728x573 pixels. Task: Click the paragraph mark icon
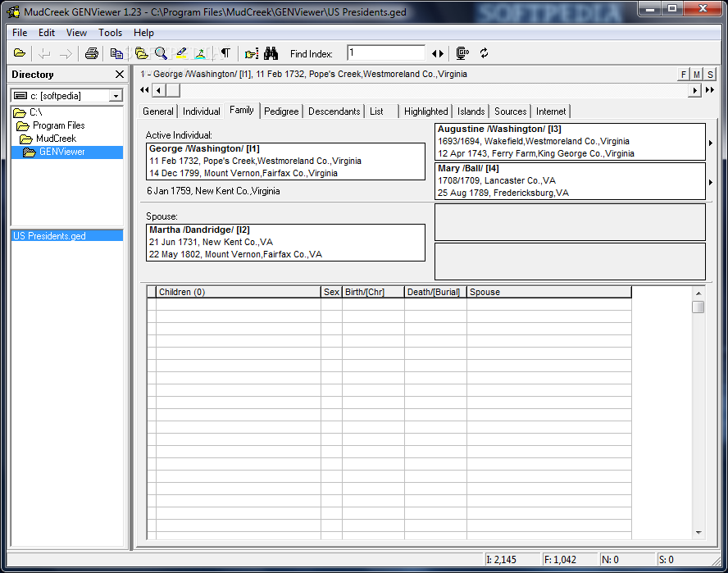point(225,53)
